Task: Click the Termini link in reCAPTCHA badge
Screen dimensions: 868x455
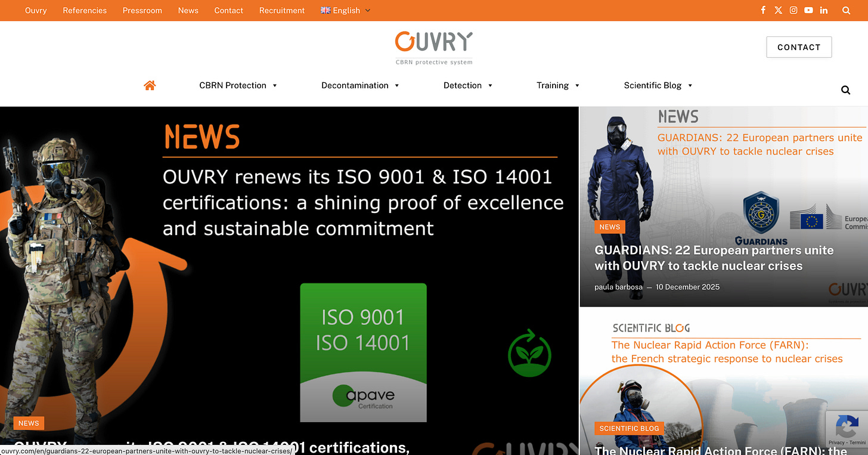Action: pos(857,442)
